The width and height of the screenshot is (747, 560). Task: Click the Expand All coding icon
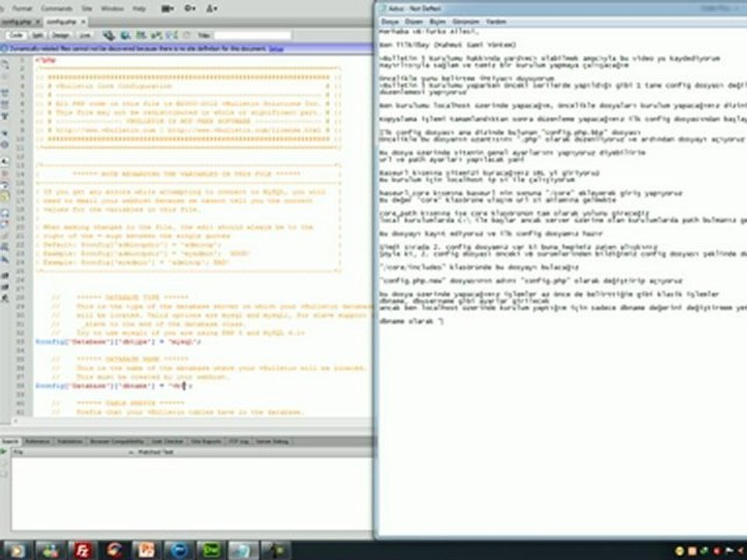[5, 115]
